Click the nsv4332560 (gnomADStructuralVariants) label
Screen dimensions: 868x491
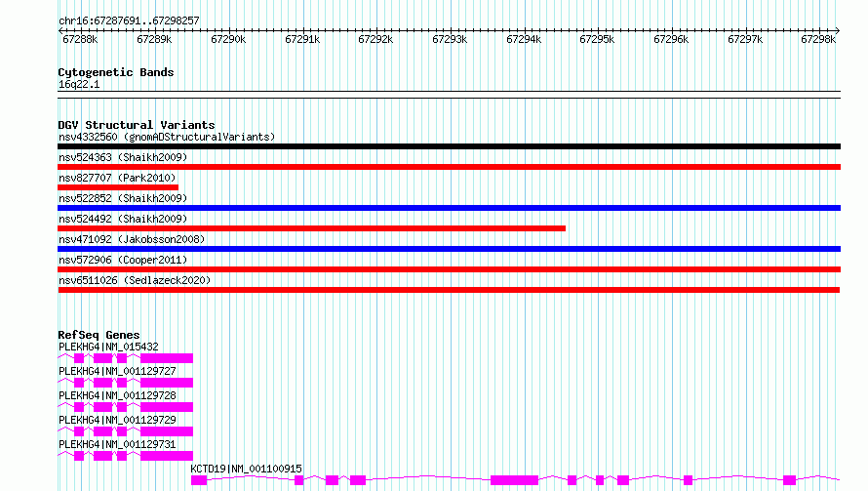167,137
